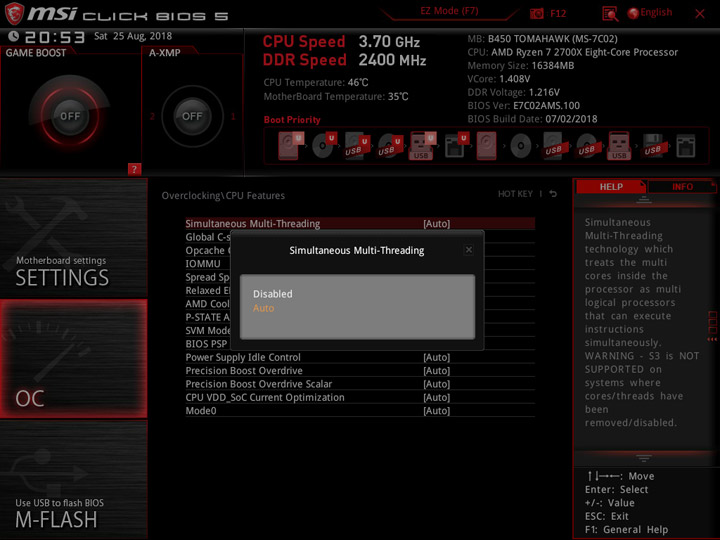
Task: Click the help panel top collapse handle
Action: point(644,199)
